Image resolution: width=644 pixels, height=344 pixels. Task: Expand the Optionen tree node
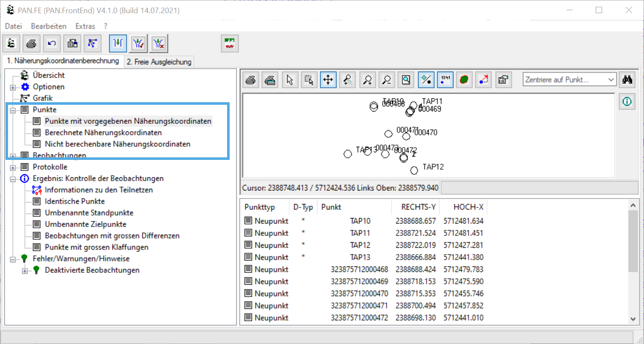click(13, 87)
